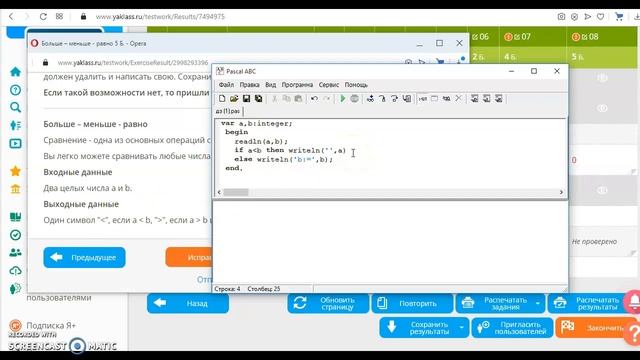This screenshot has height=360, width=640.
Task: Select the task 08 column header
Action: [x=603, y=37]
